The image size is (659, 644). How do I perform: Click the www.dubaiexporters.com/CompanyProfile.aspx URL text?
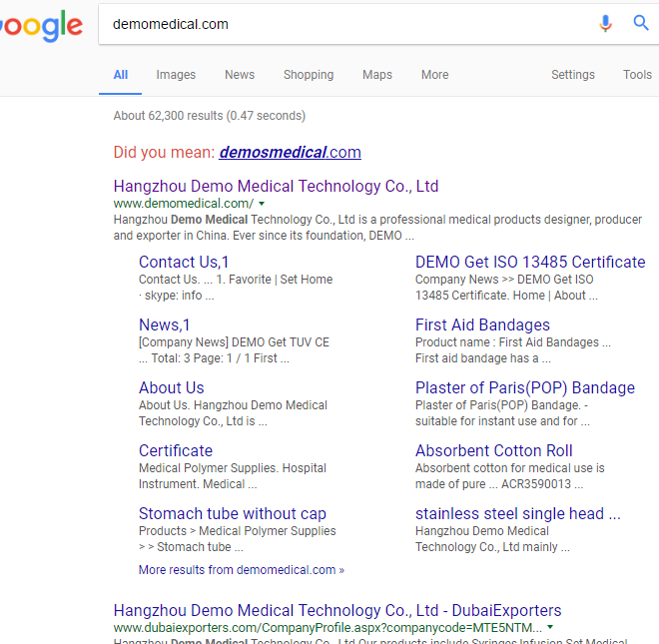click(328, 628)
